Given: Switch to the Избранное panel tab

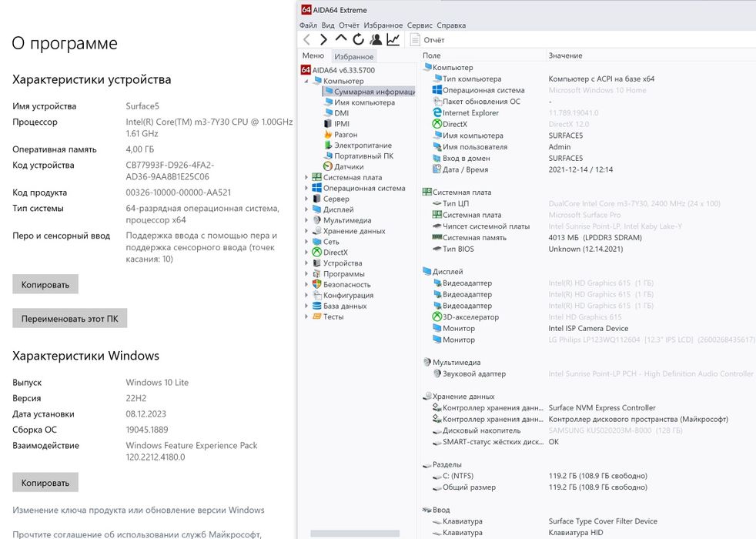Looking at the screenshot, I should (354, 56).
